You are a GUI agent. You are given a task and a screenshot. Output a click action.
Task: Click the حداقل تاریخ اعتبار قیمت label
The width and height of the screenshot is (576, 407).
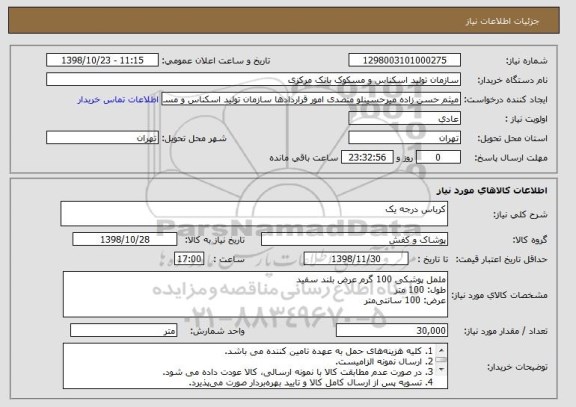(x=501, y=260)
